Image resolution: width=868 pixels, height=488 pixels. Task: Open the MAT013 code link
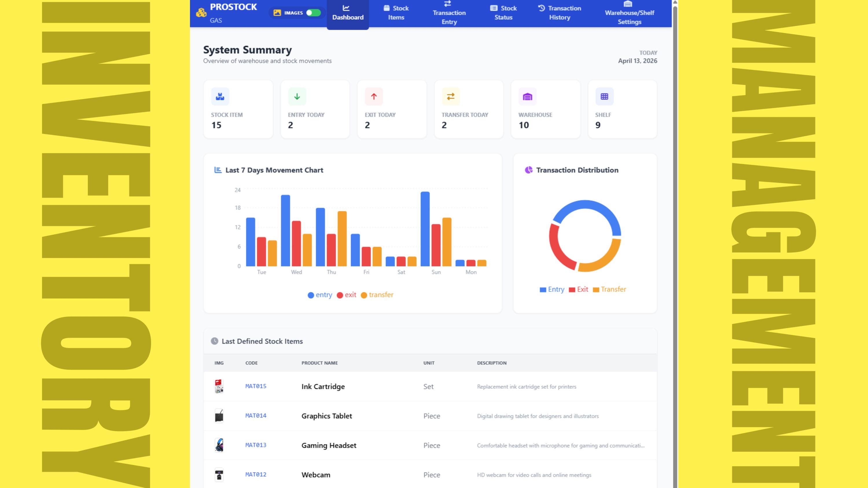256,445
